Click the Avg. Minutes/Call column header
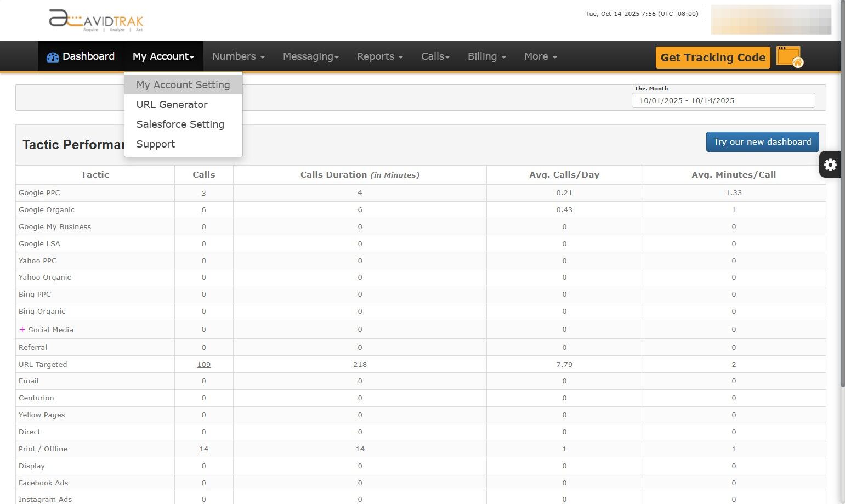This screenshot has height=504, width=845. click(x=734, y=175)
